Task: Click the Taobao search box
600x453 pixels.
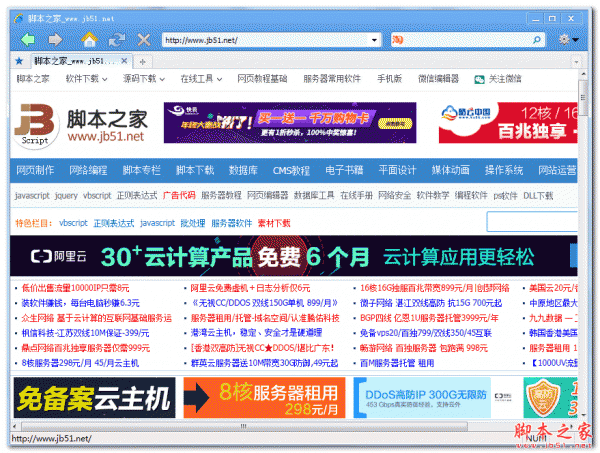Action: pyautogui.click(x=467, y=40)
